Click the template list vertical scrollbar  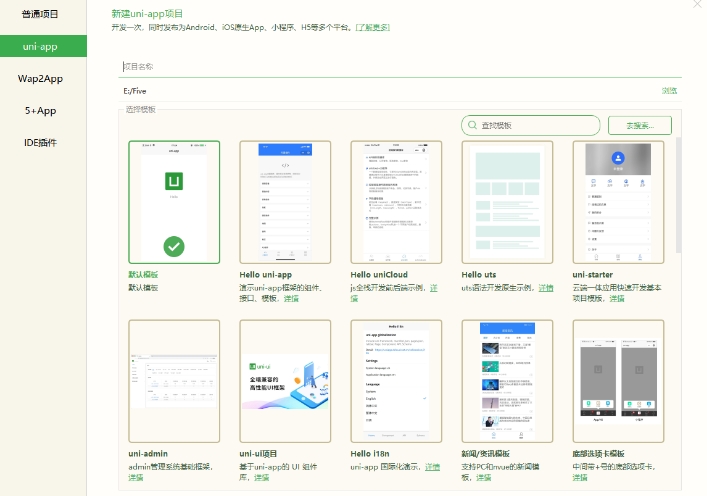[680, 200]
